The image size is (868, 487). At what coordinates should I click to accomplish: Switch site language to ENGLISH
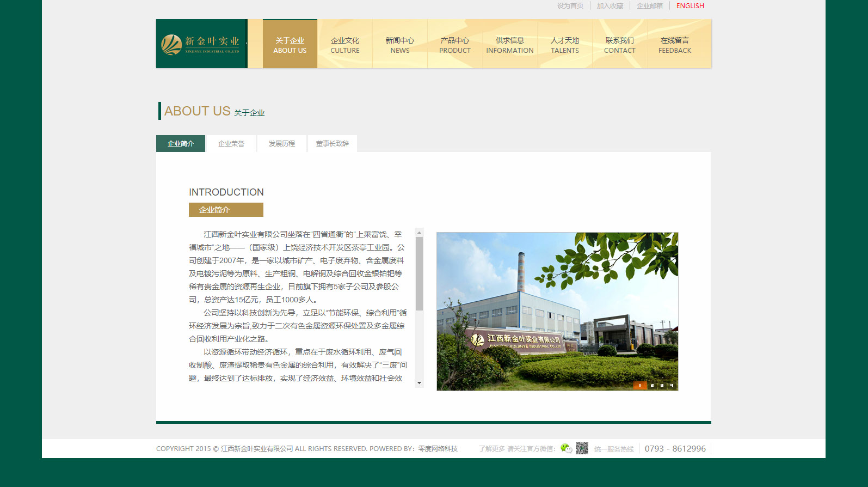click(690, 6)
